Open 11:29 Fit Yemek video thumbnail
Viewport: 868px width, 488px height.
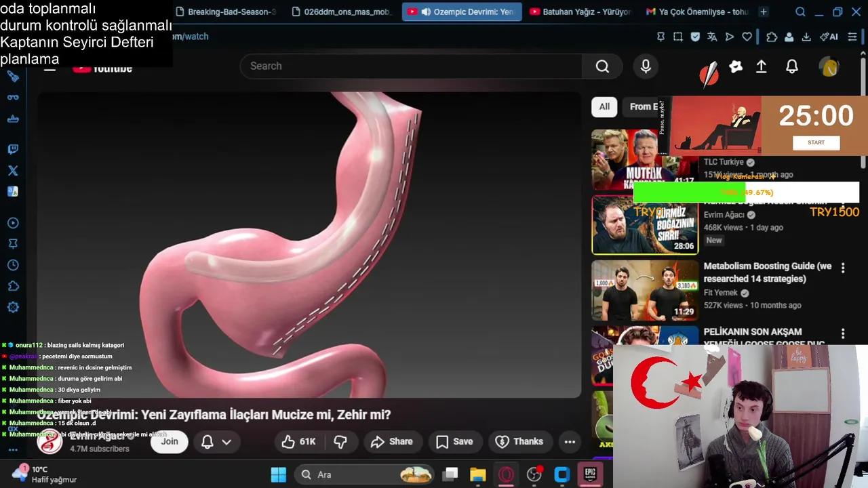(x=645, y=290)
